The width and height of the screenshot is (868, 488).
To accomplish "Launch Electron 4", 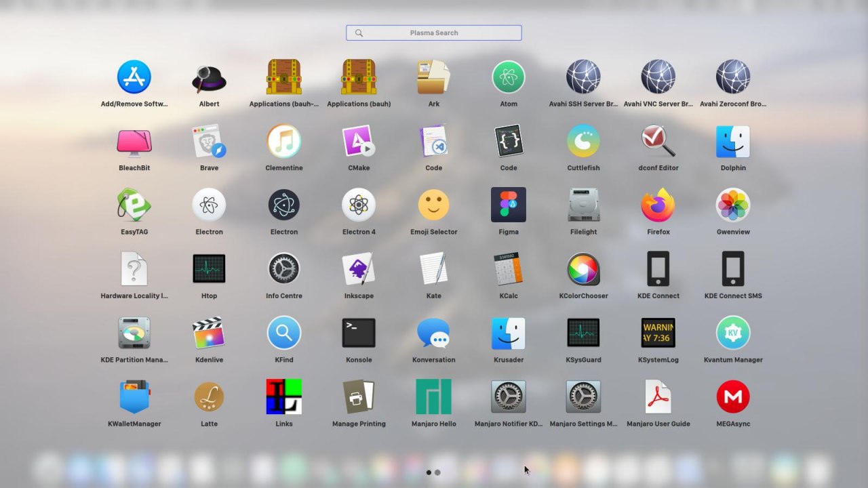I will pyautogui.click(x=359, y=205).
